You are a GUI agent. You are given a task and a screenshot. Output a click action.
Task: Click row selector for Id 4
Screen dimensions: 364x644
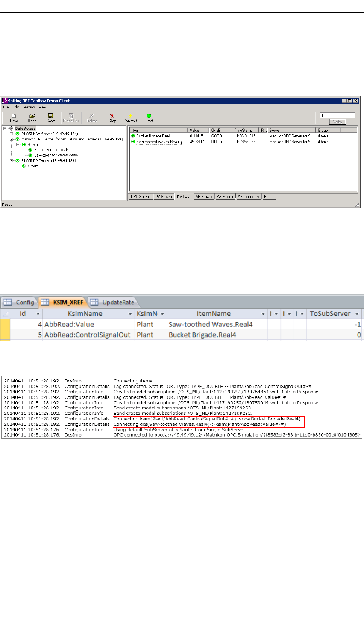coord(5,324)
